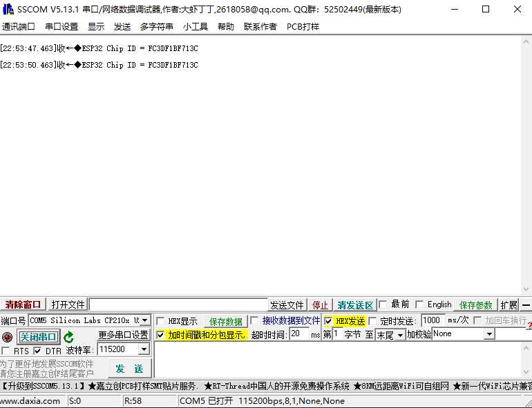Screen dimensions: 532x408
Task: Click the 清除窗口 button
Action: pos(23,304)
